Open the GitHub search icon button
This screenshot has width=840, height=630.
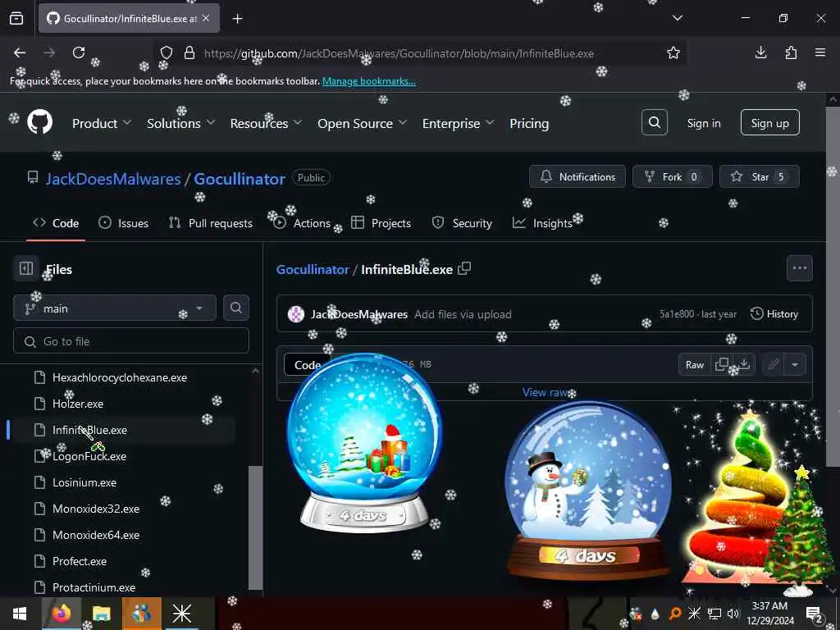654,123
